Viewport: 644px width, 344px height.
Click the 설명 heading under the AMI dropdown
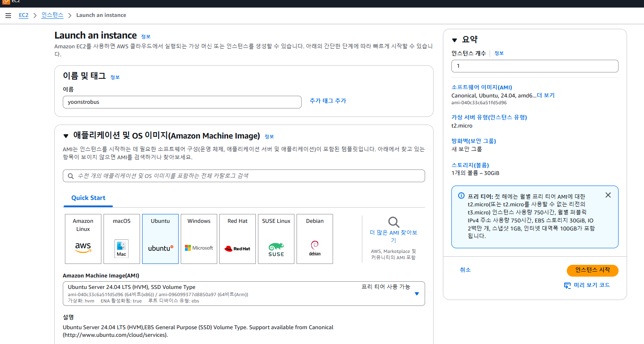[x=68, y=317]
